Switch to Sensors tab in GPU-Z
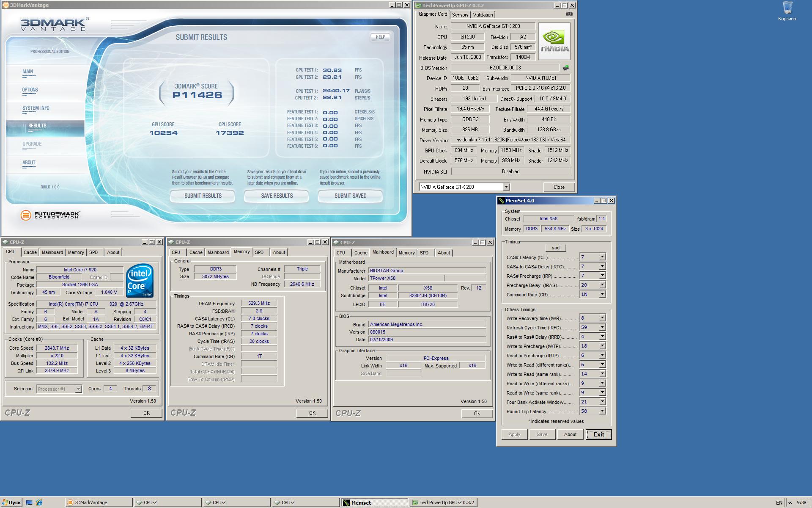The height and width of the screenshot is (508, 812). click(x=460, y=15)
